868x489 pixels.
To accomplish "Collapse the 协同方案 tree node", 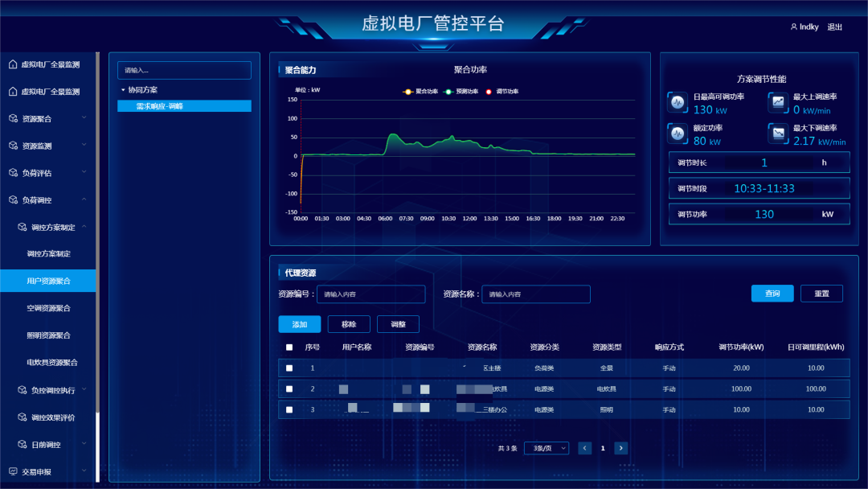I will pos(123,90).
